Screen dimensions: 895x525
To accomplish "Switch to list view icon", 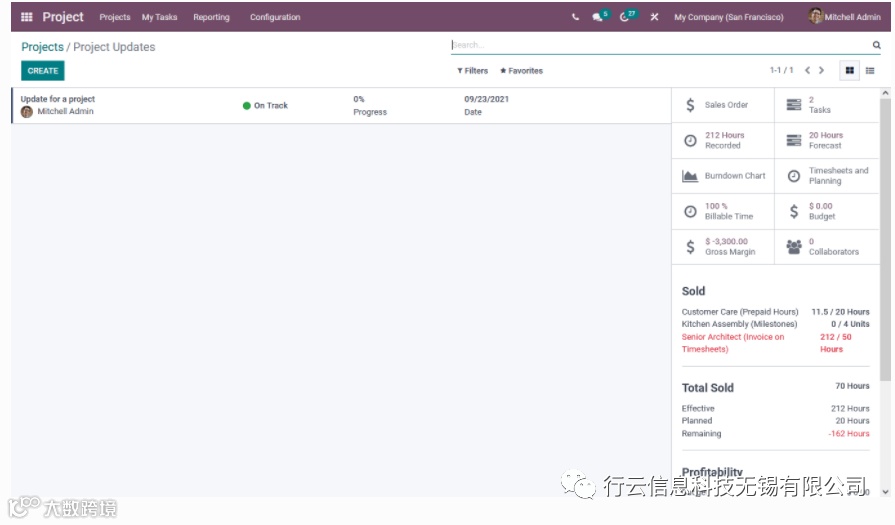I will point(870,70).
